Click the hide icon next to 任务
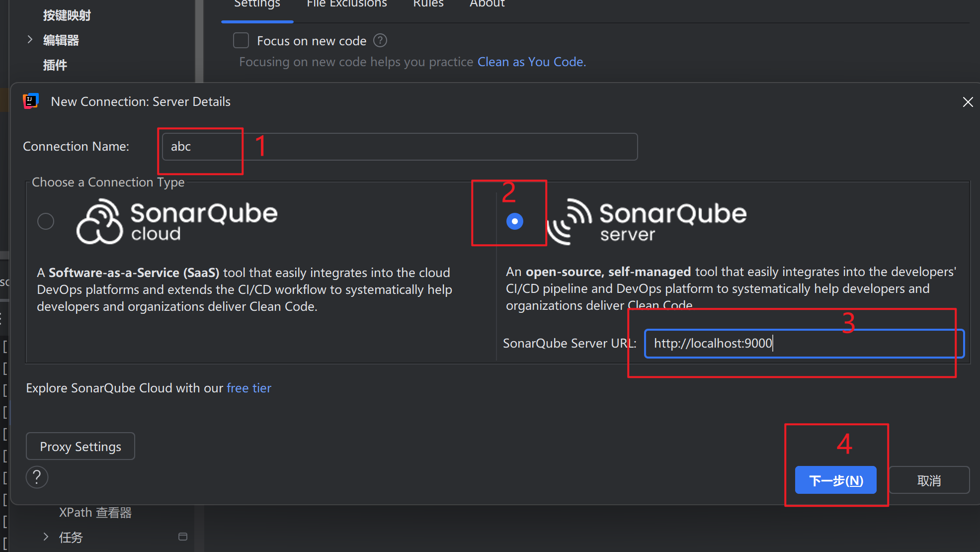This screenshot has width=980, height=552. tap(182, 537)
